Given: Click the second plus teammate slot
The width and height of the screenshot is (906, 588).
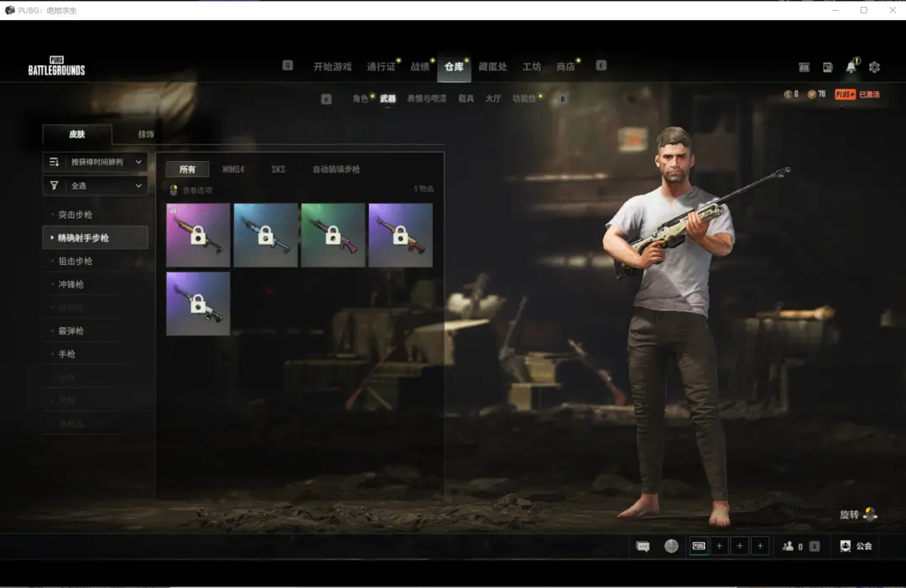Looking at the screenshot, I should point(740,546).
